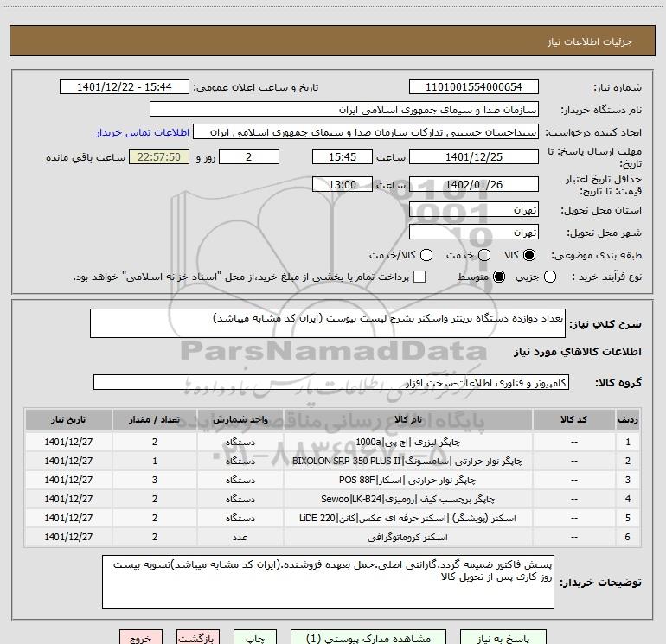Choose the جزیی purchase type radio
The height and width of the screenshot is (644, 666).
click(x=550, y=277)
